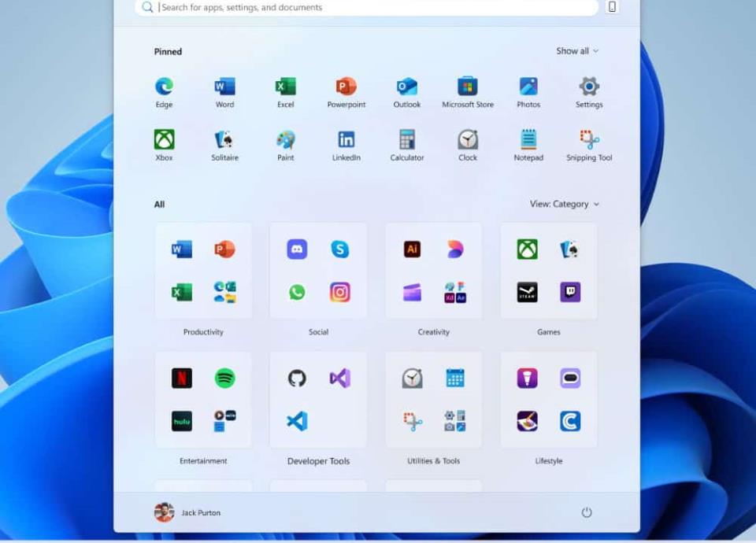Click the Jack Purton avatar picture

click(x=164, y=512)
